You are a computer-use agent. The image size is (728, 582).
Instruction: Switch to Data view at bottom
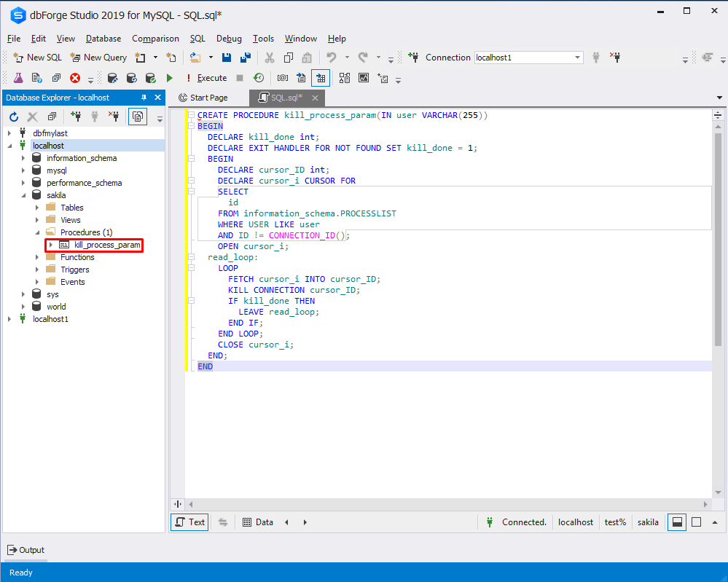point(258,522)
